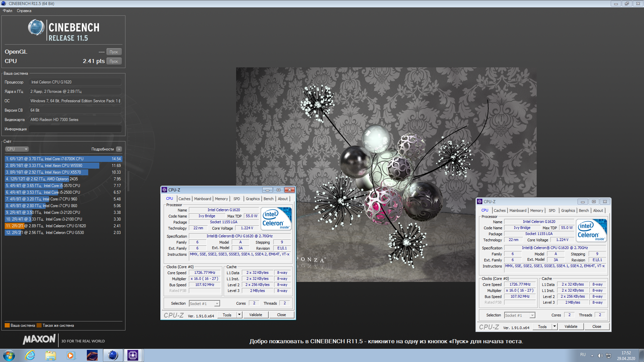
Task: Click the Информация input field
Action: (75, 129)
